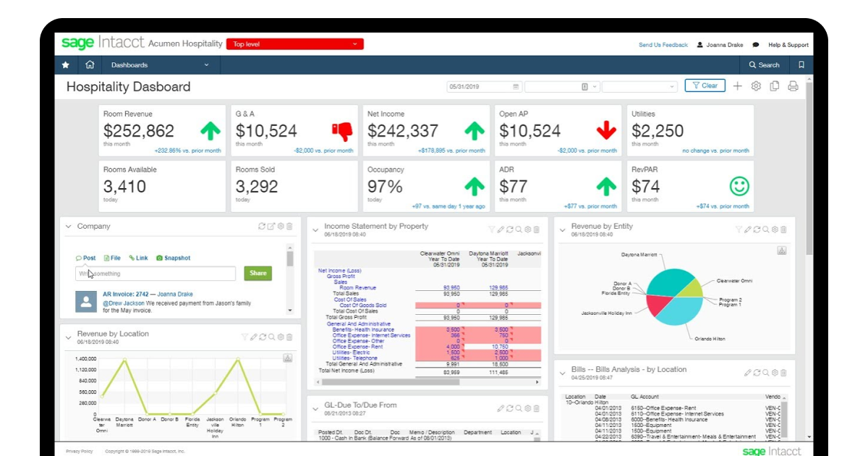Add a new component with the plus icon
This screenshot has height=456, width=868.
coord(737,85)
